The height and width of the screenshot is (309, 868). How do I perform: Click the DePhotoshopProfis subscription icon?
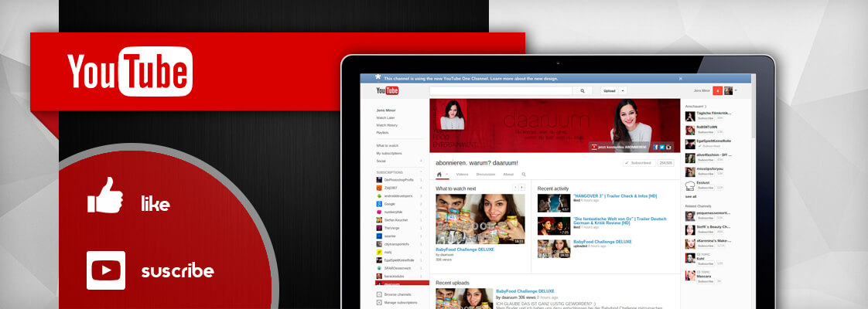pyautogui.click(x=379, y=180)
